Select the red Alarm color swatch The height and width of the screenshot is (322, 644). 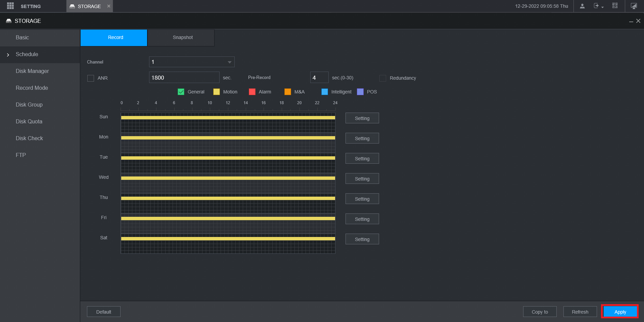(x=252, y=92)
